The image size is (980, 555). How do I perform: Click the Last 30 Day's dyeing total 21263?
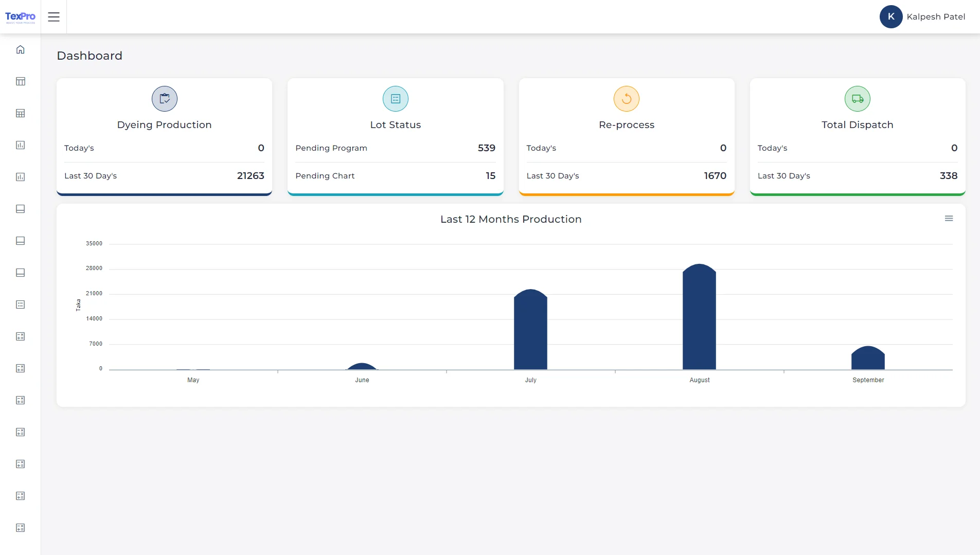click(x=250, y=175)
